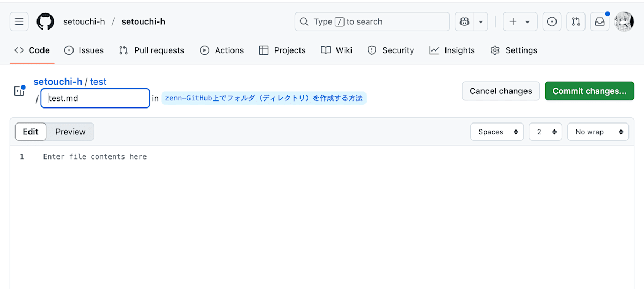The height and width of the screenshot is (289, 644).
Task: Open the No wrap line mode dropdown
Action: [x=598, y=132]
